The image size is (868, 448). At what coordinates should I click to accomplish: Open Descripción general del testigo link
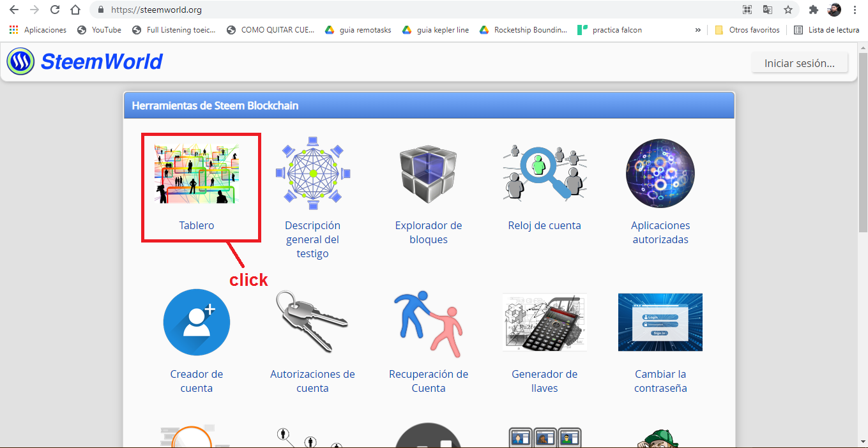[313, 239]
